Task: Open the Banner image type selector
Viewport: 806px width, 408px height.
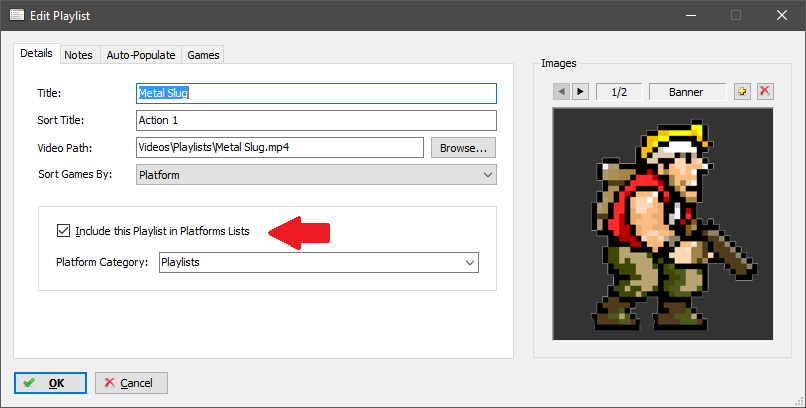Action: click(x=687, y=92)
